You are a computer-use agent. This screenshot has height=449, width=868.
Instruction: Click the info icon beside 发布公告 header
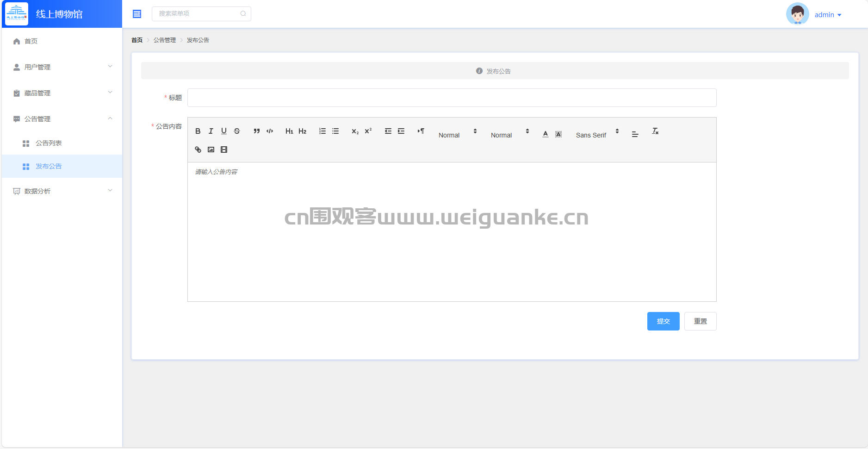click(x=479, y=71)
